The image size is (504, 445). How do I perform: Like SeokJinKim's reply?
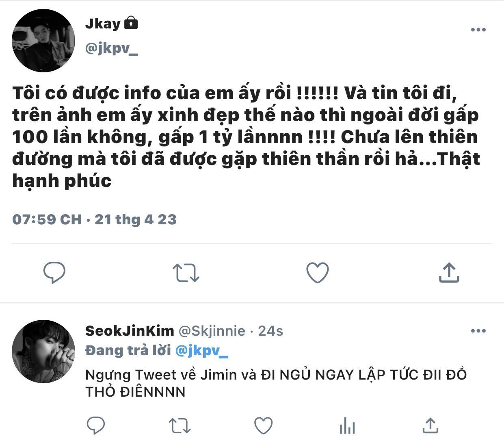[x=263, y=425]
